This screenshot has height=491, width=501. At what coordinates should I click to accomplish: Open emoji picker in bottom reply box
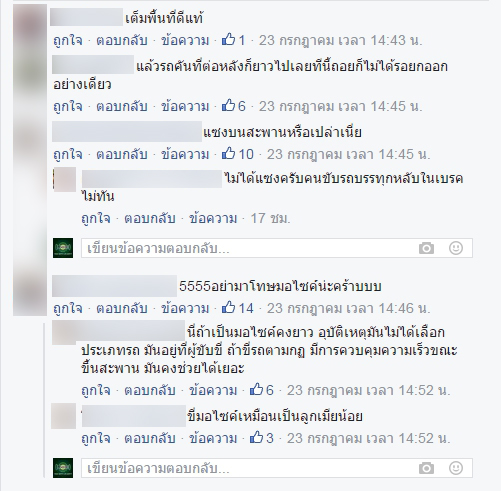tap(456, 468)
